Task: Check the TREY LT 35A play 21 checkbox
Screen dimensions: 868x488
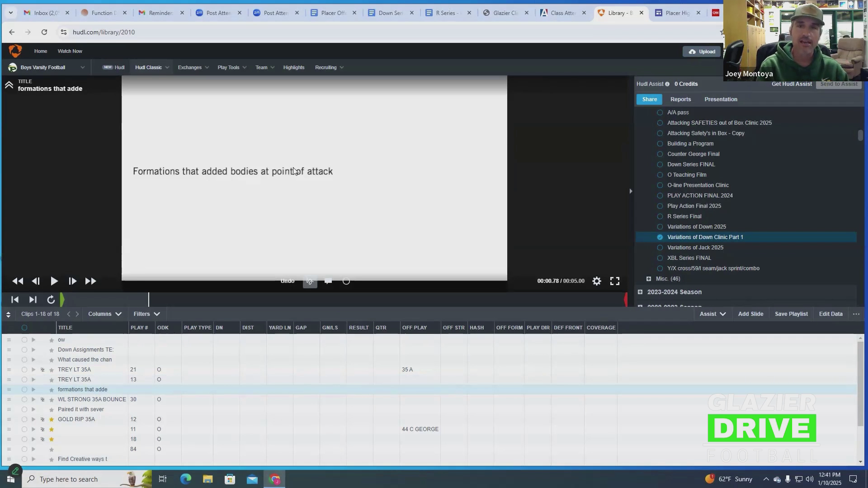Action: (x=24, y=370)
